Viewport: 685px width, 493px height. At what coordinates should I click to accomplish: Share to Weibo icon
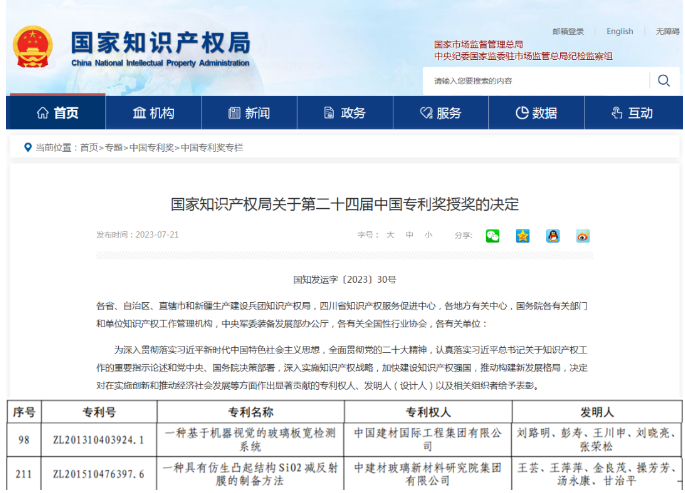click(x=582, y=236)
